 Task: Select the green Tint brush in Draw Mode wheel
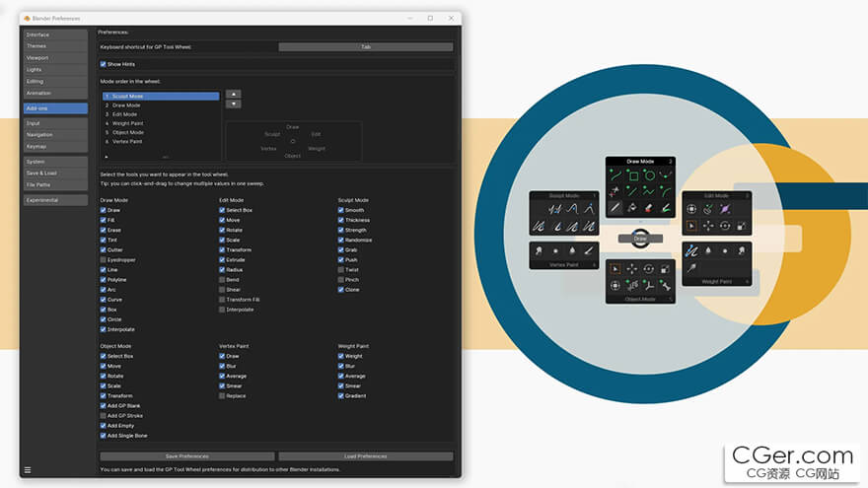coord(666,207)
